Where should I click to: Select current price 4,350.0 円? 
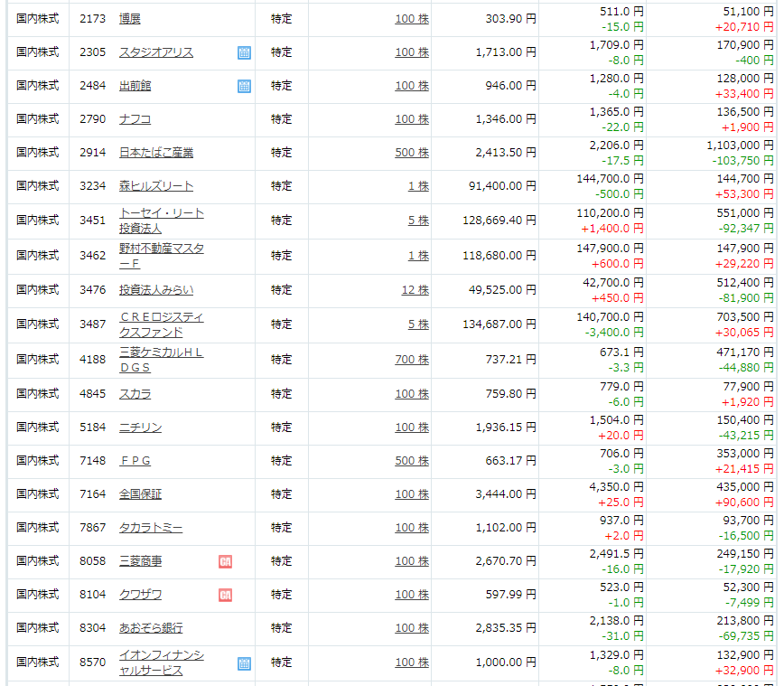(x=617, y=487)
